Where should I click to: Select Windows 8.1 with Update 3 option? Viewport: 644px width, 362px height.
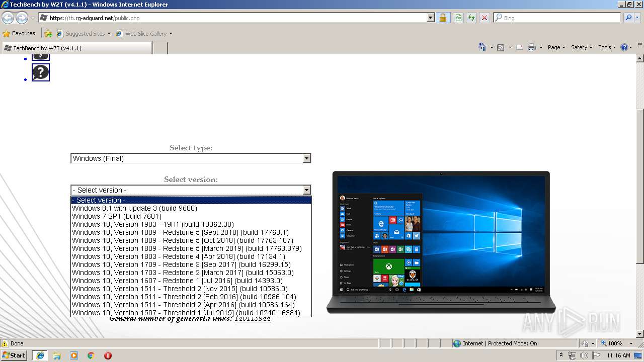pyautogui.click(x=191, y=208)
